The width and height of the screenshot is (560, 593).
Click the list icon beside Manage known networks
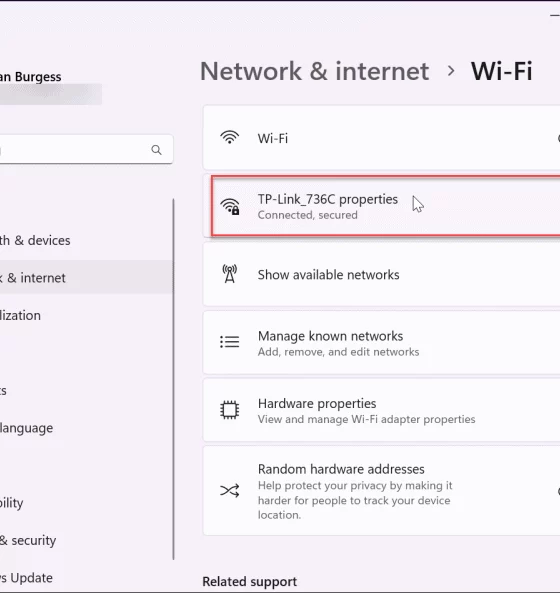[x=230, y=342]
